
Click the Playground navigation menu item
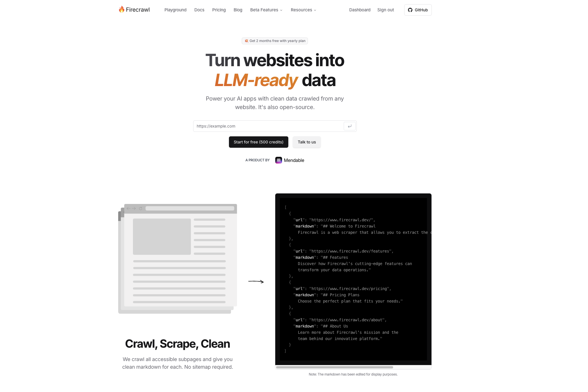(175, 10)
